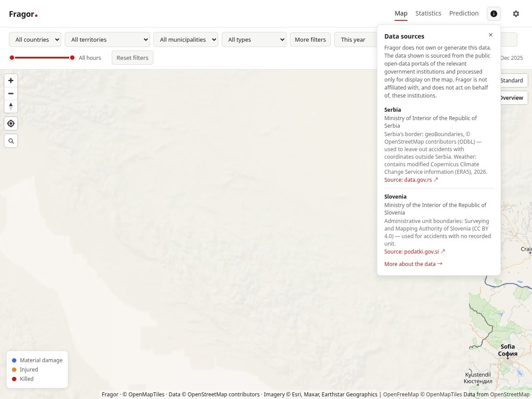The width and height of the screenshot is (532, 399).
Task: Click the Slovenia section heading
Action: (x=395, y=196)
